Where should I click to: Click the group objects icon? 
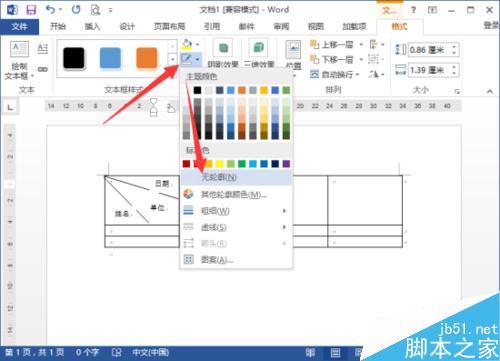click(x=373, y=59)
